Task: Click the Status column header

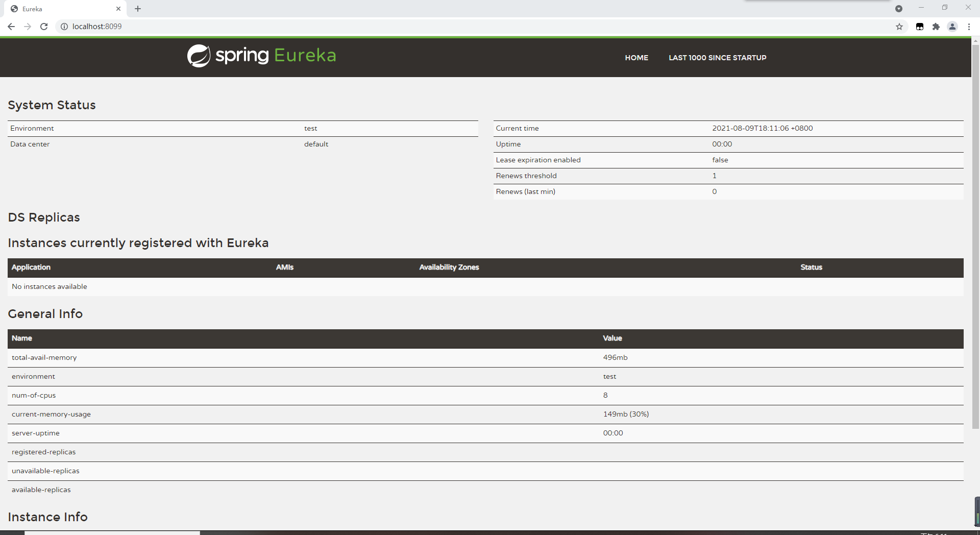Action: click(811, 267)
